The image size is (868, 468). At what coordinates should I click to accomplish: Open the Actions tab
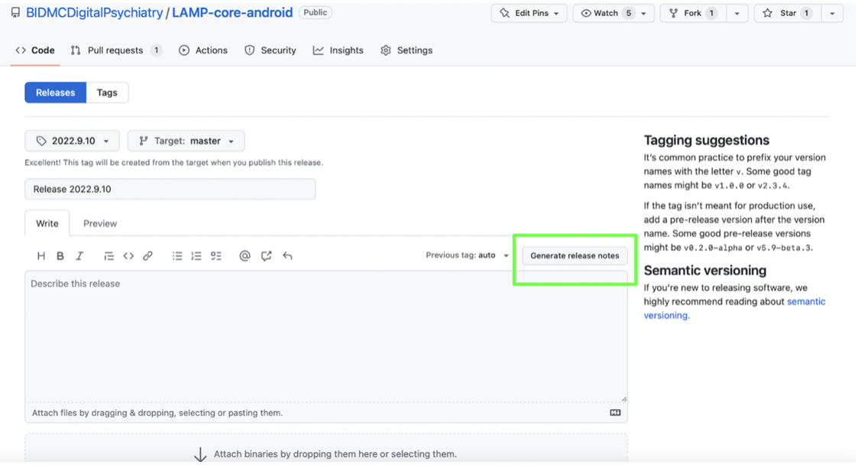pos(203,50)
